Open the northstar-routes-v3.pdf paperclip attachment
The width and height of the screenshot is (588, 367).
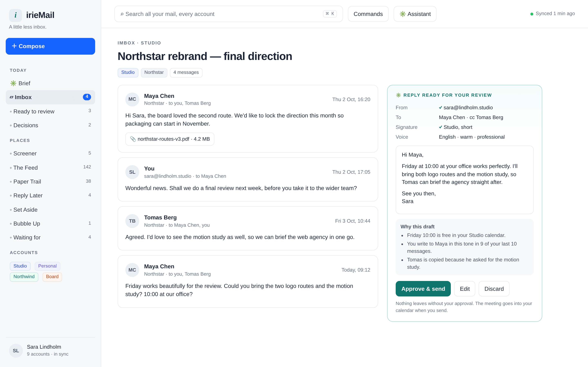click(170, 139)
